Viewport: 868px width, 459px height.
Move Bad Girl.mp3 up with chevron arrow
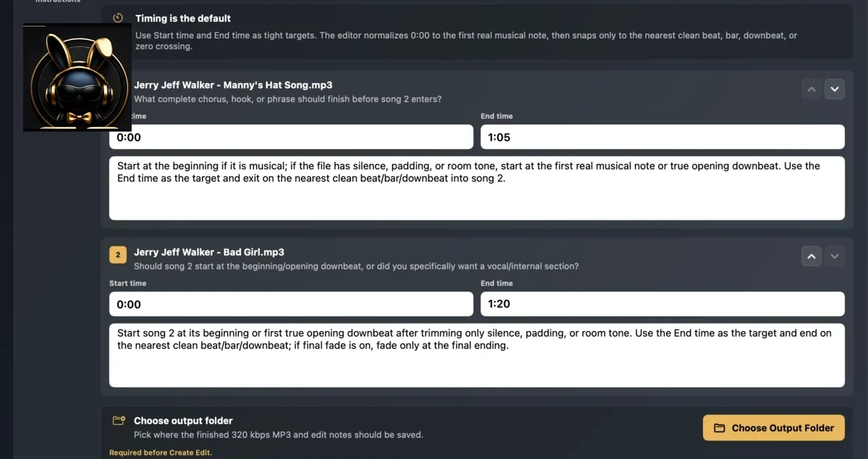click(x=812, y=256)
